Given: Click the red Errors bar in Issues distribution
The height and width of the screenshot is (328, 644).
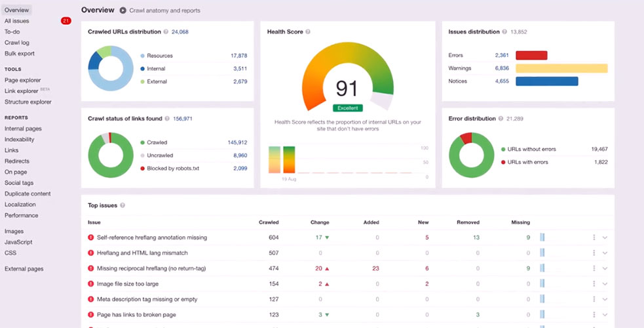Looking at the screenshot, I should (x=531, y=56).
